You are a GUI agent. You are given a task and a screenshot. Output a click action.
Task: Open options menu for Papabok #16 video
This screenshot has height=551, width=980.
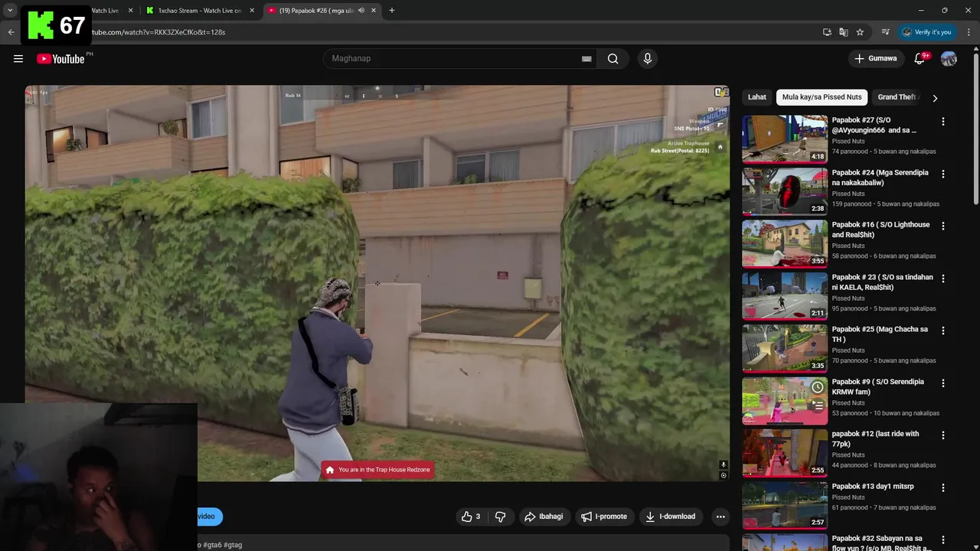pyautogui.click(x=943, y=226)
